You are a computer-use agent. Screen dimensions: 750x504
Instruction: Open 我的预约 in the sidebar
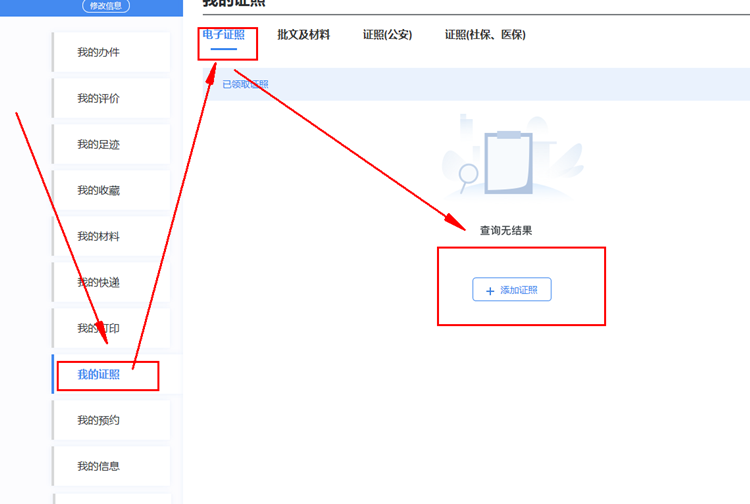click(x=98, y=420)
